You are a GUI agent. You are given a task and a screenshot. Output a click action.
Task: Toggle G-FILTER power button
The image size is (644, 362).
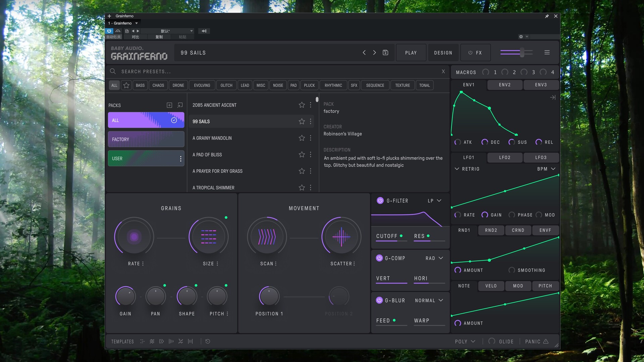[x=380, y=200]
